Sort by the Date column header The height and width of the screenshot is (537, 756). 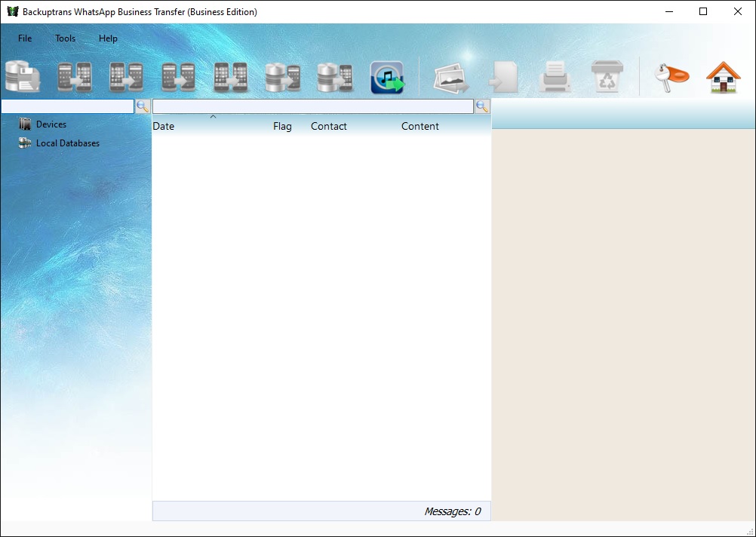coord(164,126)
